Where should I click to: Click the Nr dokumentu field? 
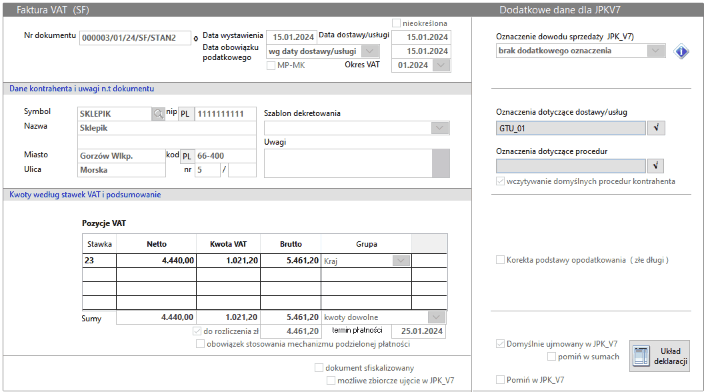tap(135, 38)
